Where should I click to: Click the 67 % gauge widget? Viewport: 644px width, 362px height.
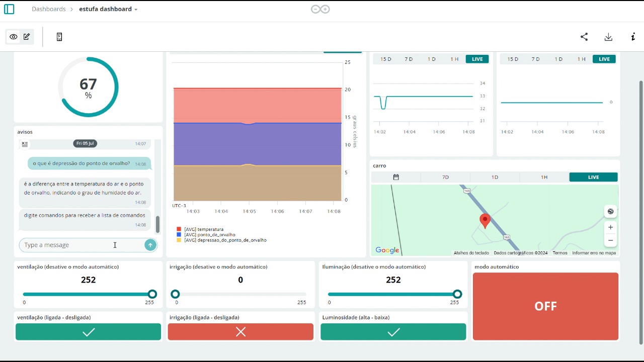click(88, 87)
